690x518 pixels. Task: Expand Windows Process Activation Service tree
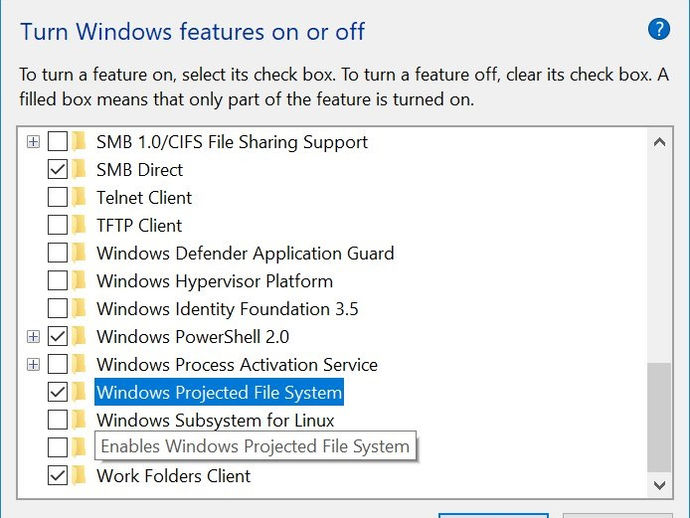(33, 364)
